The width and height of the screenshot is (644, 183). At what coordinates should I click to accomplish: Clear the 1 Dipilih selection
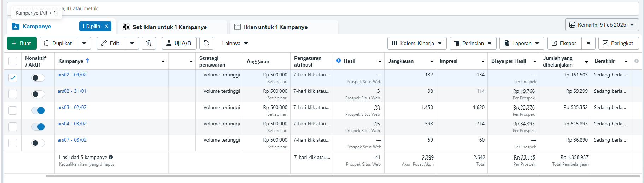click(106, 26)
